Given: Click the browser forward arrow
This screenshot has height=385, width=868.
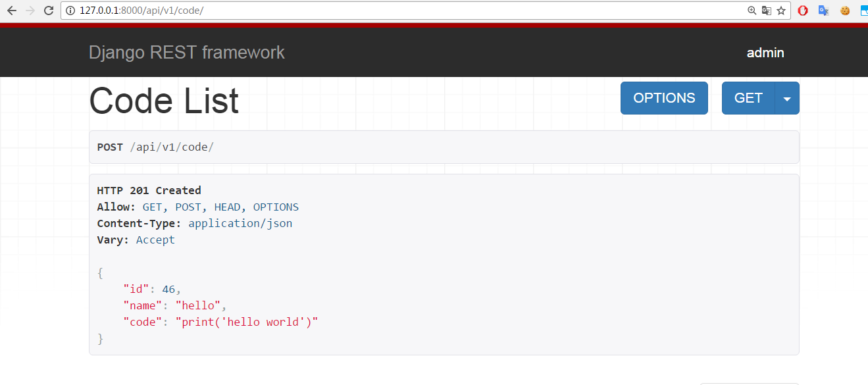Looking at the screenshot, I should point(30,11).
